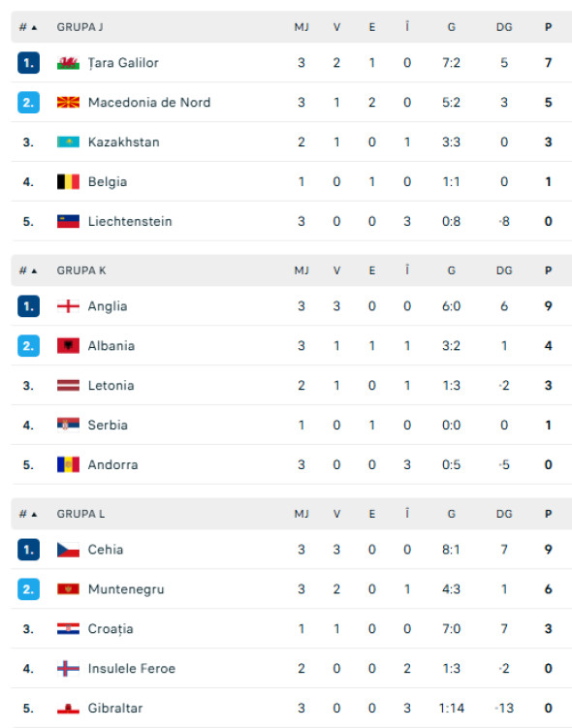Sort Grupa L by MJ column
Screen dimensions: 572x728
click(302, 514)
